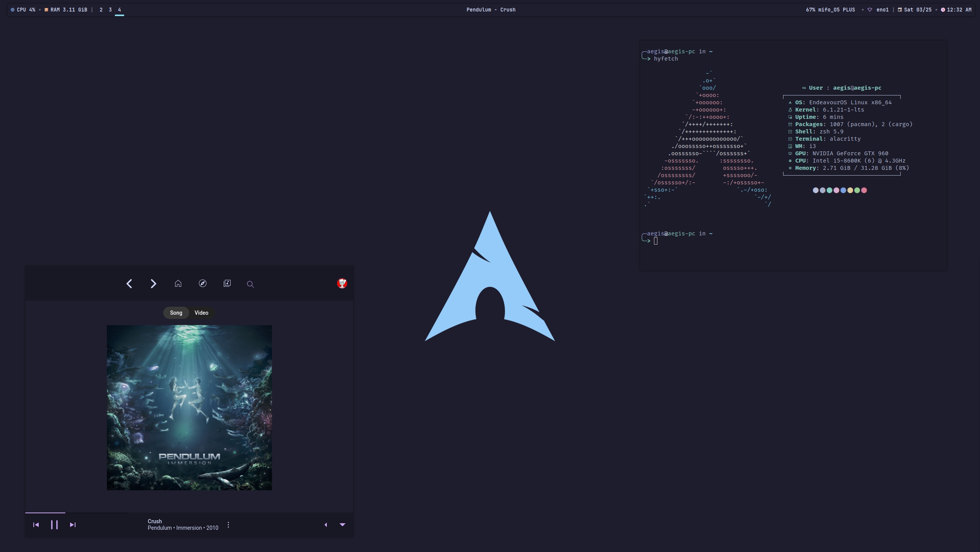Navigate forward using the right arrow icon

[153, 284]
